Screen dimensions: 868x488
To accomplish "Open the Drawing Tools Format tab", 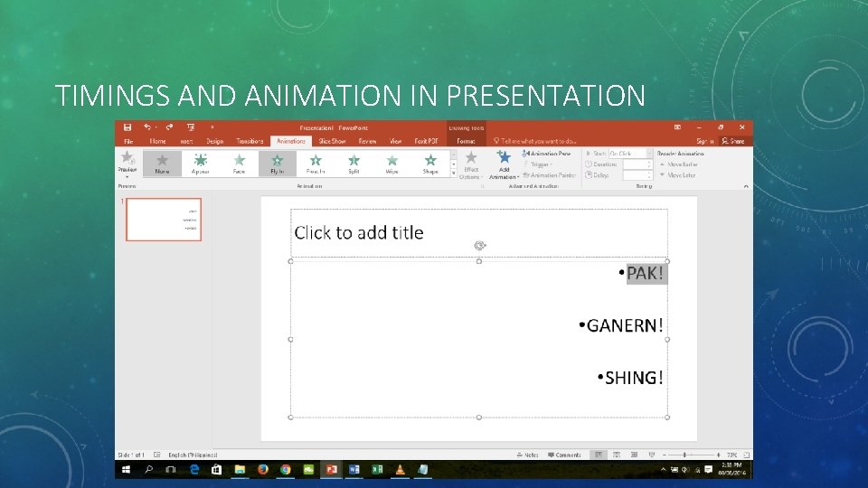I will tap(467, 142).
